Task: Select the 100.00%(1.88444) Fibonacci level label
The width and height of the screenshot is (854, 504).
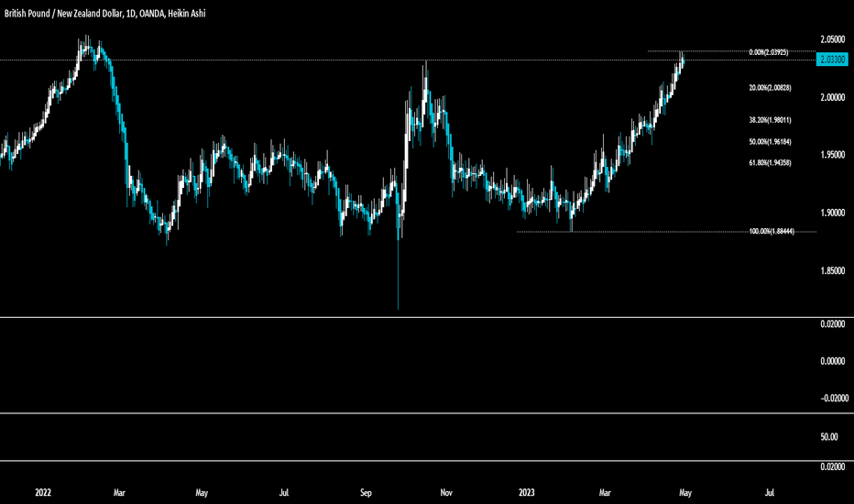Action: click(772, 232)
